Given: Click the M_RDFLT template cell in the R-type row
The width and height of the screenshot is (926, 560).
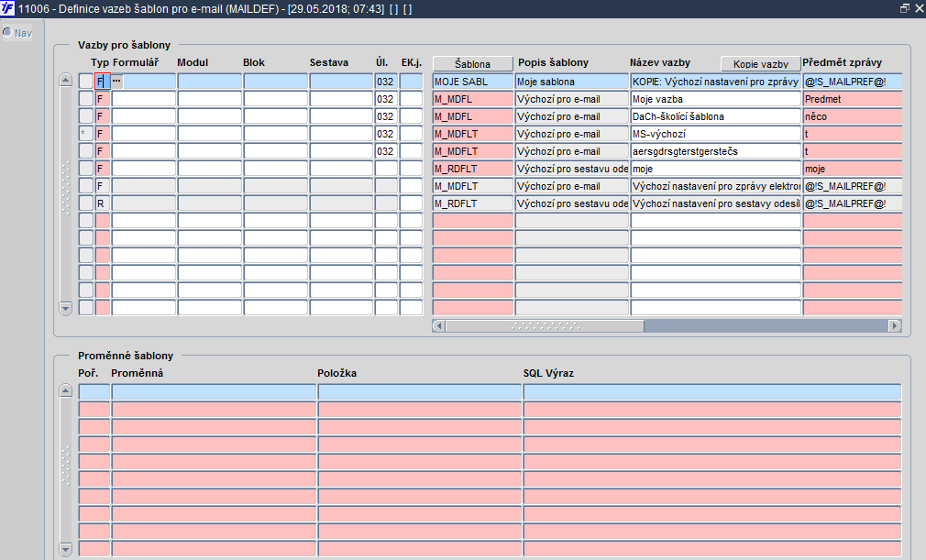Looking at the screenshot, I should 473,203.
